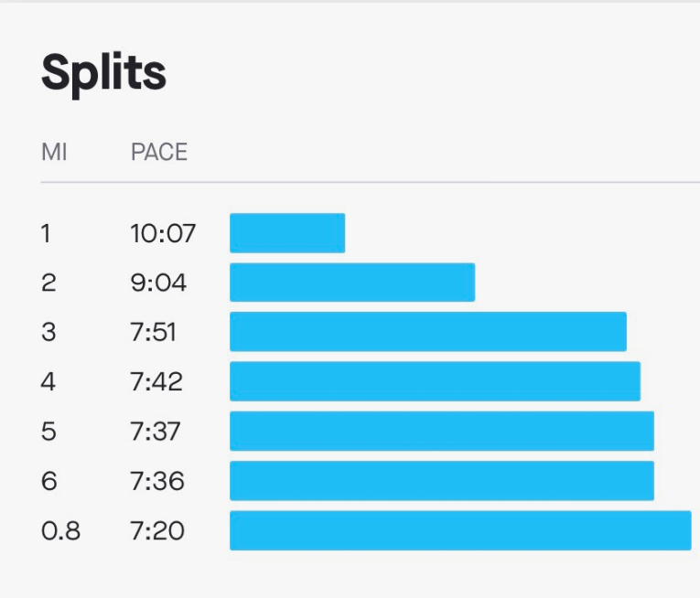Select the blue bar for mile 4
Screen dimensions: 700x598
pyautogui.click(x=435, y=381)
